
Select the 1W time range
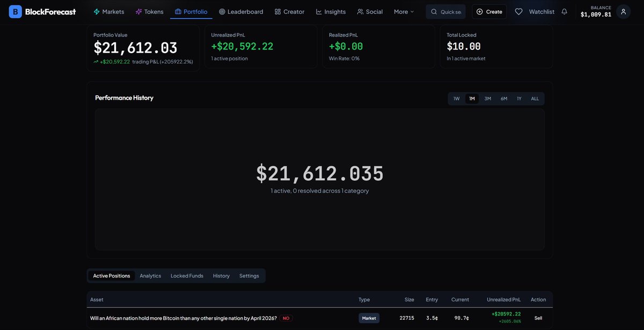(456, 99)
